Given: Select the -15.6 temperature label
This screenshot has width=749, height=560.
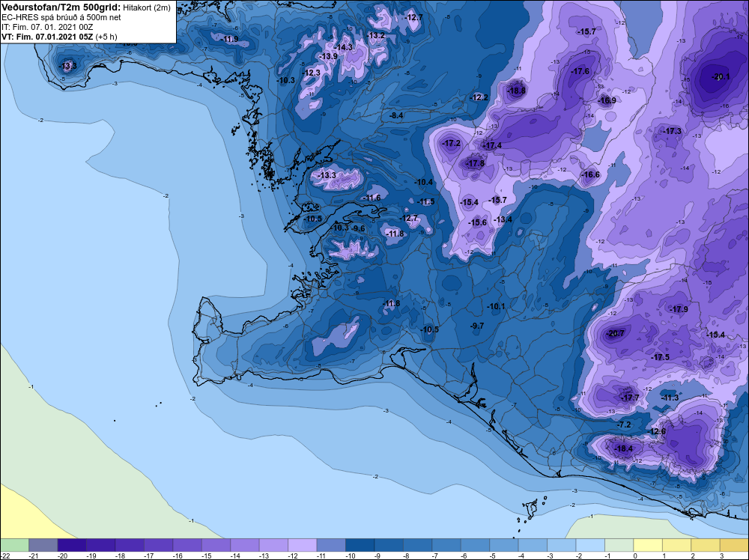Looking at the screenshot, I should pyautogui.click(x=478, y=222).
